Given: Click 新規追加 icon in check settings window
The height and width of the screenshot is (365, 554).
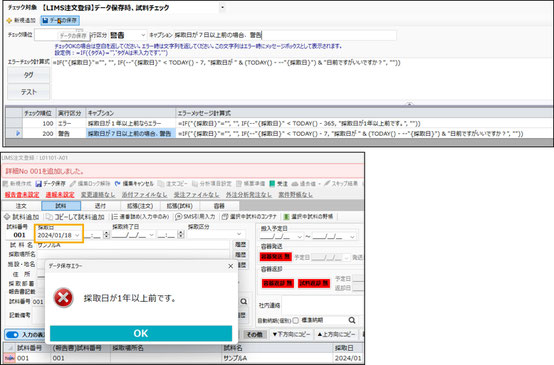Looking at the screenshot, I should 10,21.
